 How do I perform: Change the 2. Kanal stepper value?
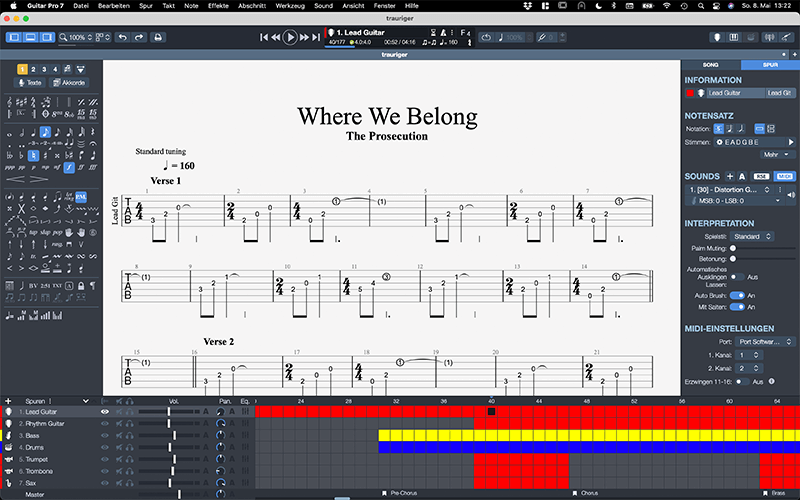pos(749,368)
